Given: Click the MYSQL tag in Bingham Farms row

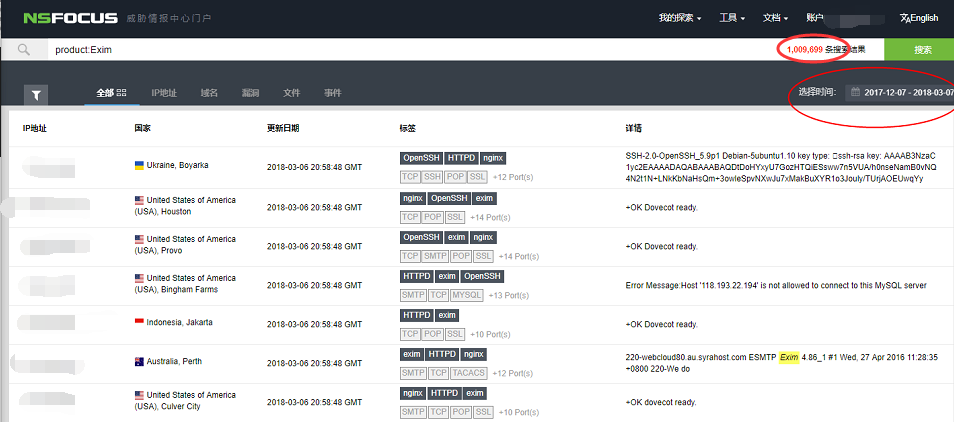Looking at the screenshot, I should pyautogui.click(x=466, y=295).
